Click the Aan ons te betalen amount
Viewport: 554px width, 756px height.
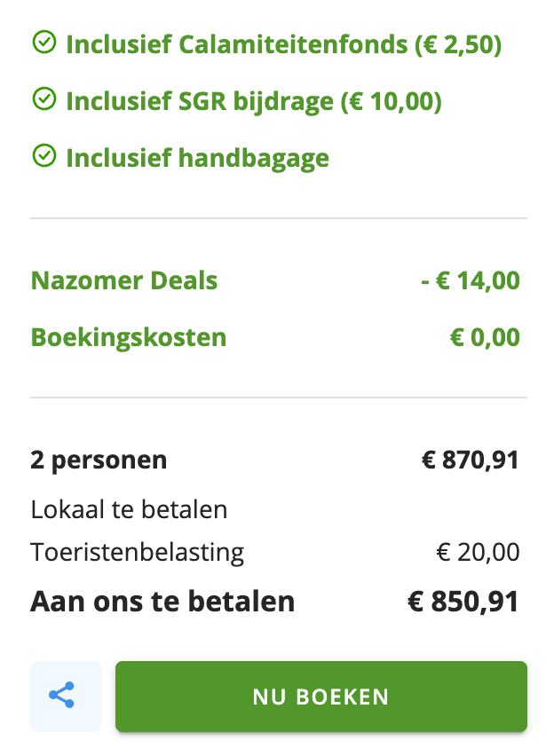pos(470,601)
